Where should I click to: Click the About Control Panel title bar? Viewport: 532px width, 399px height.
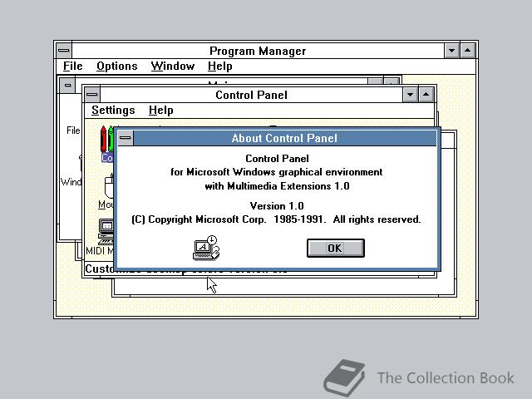[284, 138]
